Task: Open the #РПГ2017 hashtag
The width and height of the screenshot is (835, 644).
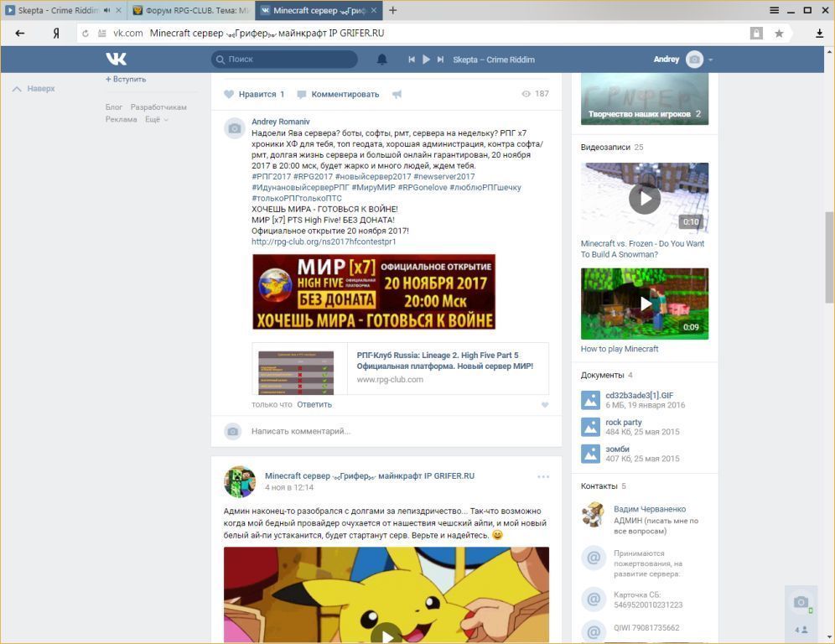Action: click(271, 176)
